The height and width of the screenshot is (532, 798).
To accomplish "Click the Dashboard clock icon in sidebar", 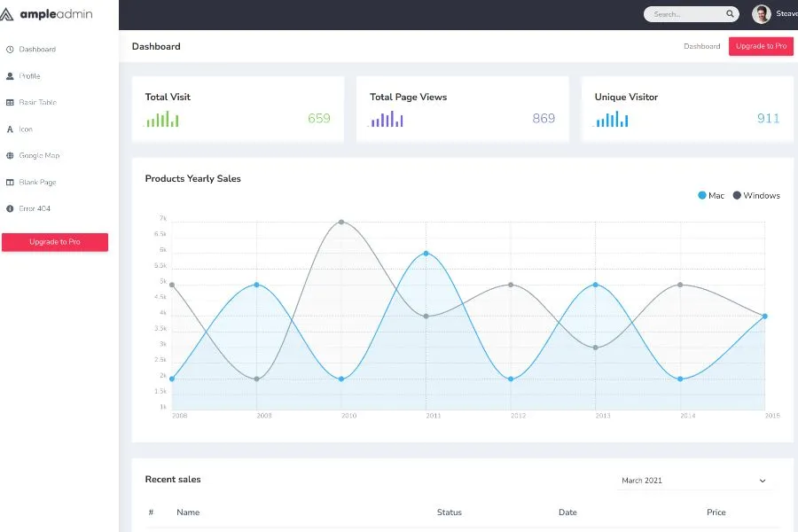I will pos(10,50).
